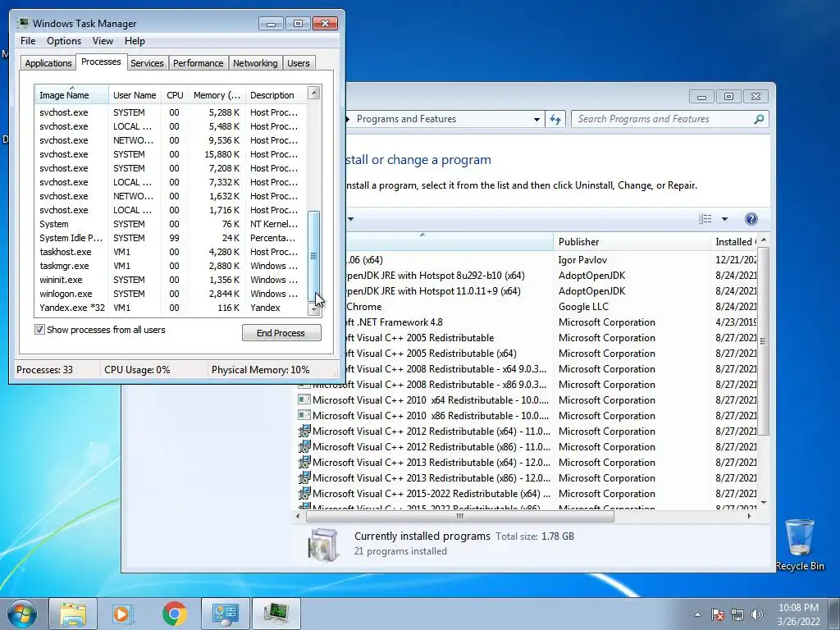Click icon of Visual C++ 2015-2022 x64 Redistributable

304,493
